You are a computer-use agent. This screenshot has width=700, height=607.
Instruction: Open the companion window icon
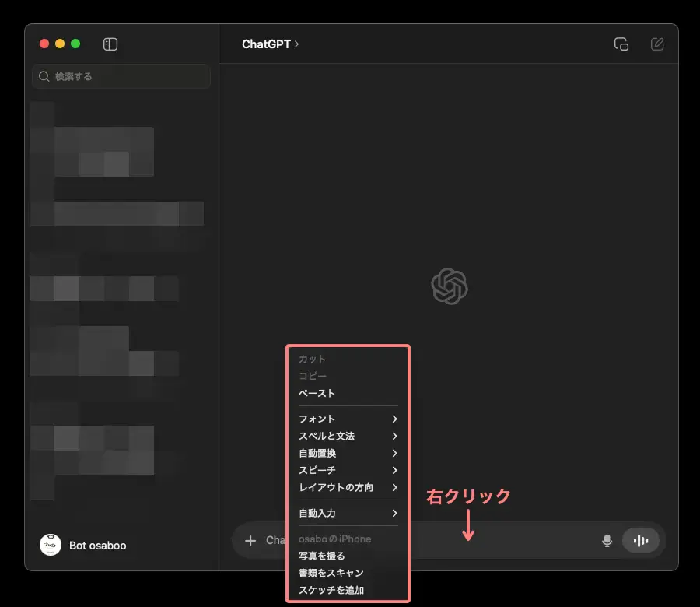(x=621, y=44)
